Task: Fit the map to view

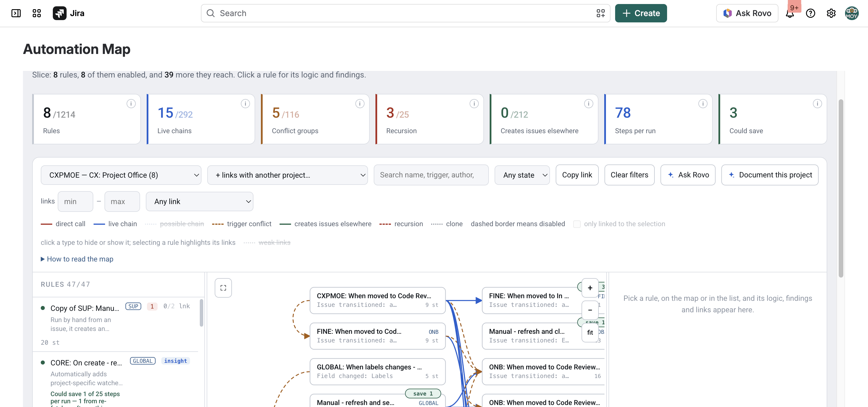Action: pos(590,332)
